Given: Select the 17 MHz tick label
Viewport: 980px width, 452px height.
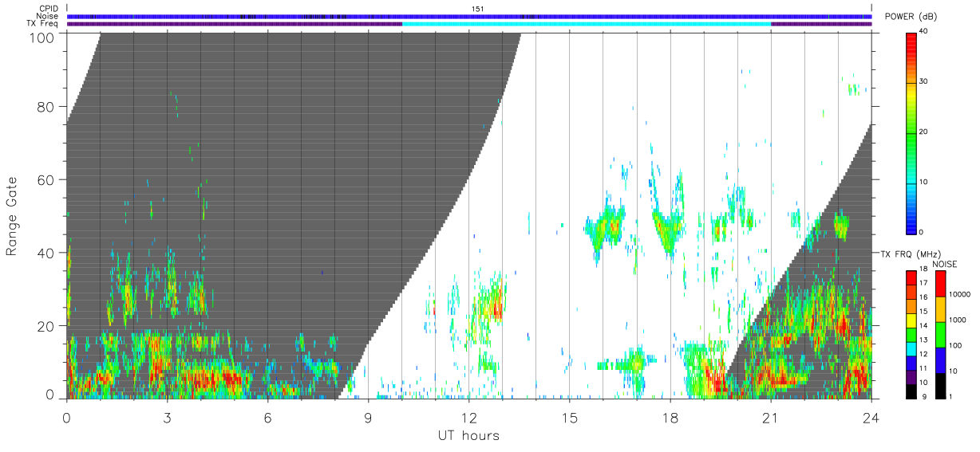Looking at the screenshot, I should tap(923, 285).
